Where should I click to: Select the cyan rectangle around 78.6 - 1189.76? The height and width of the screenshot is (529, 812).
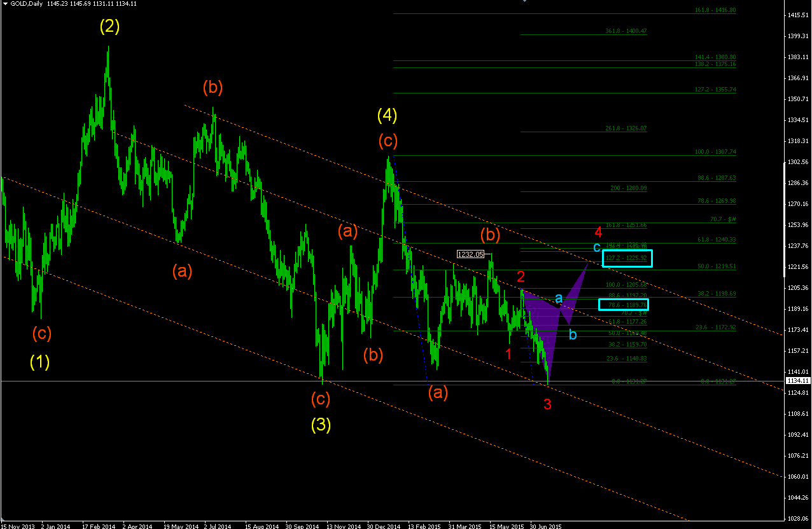click(624, 305)
